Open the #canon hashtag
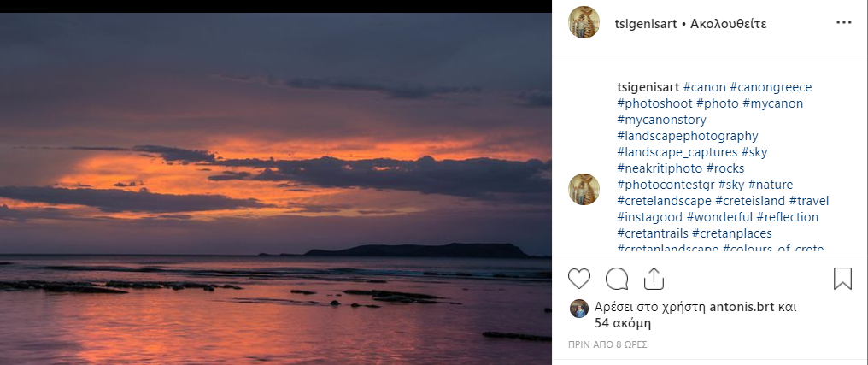The width and height of the screenshot is (868, 365). (x=704, y=87)
